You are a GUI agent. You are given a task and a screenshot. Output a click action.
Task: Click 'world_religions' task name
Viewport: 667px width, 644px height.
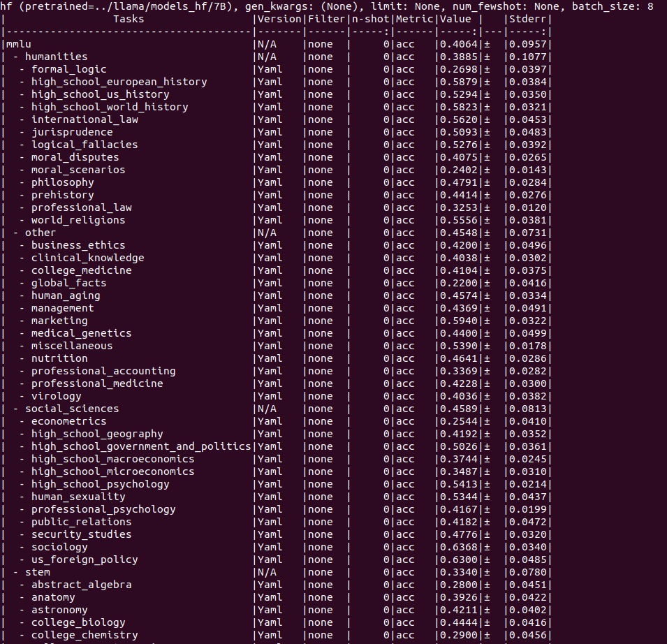point(78,220)
